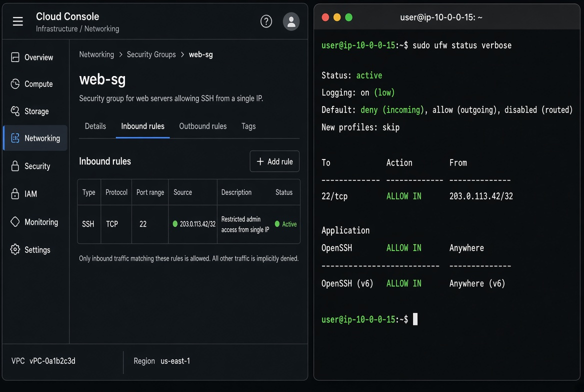Viewport: 584px width, 392px height.
Task: Click the Networking sidebar icon
Action: [15, 138]
